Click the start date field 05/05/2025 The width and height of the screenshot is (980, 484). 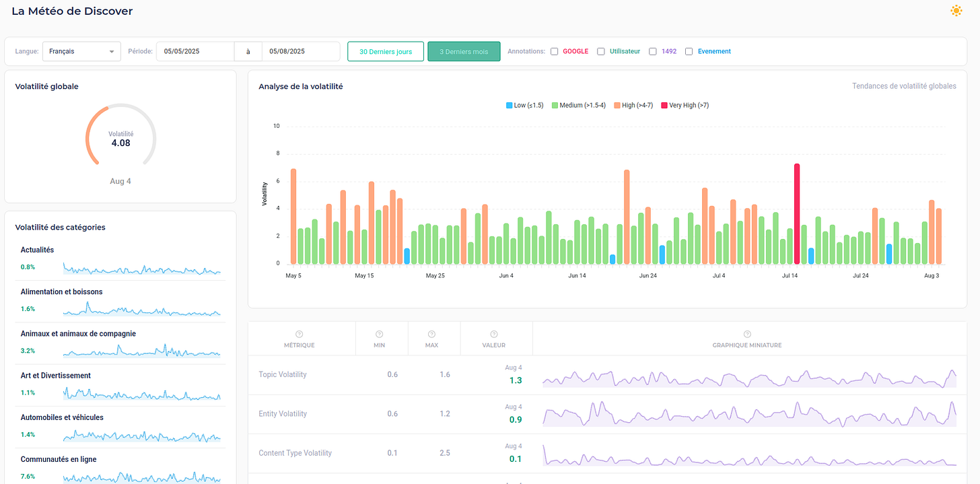point(195,51)
